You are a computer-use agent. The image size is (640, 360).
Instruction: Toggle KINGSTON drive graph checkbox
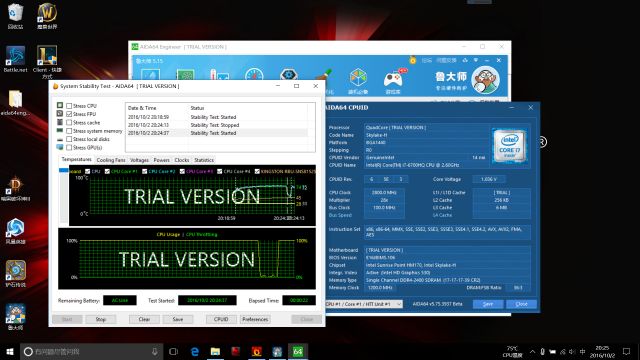pyautogui.click(x=257, y=171)
